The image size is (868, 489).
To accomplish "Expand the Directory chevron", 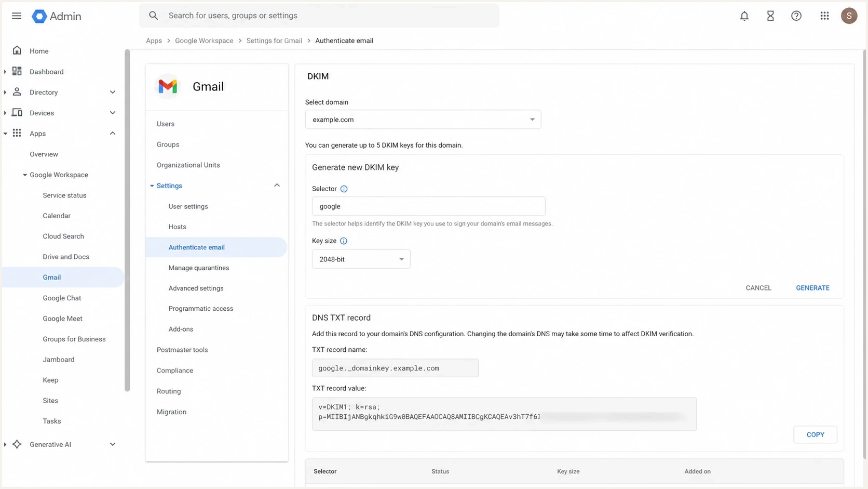I will click(x=113, y=92).
